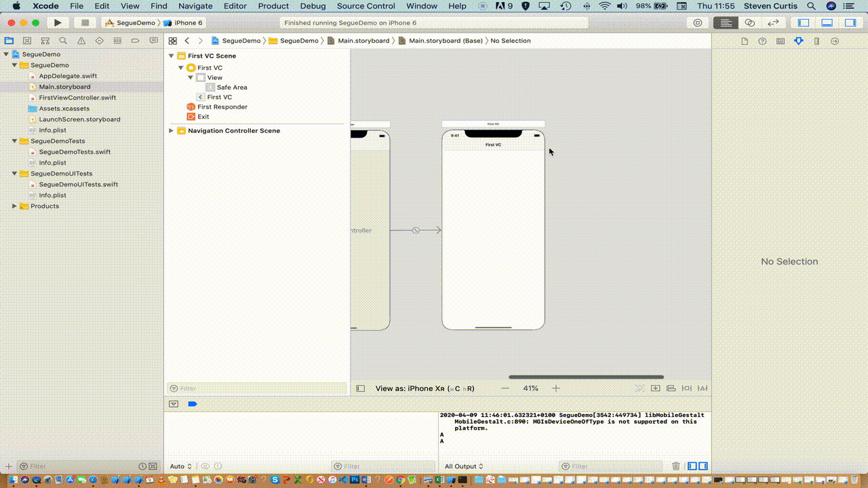Viewport: 868px width, 488px height.
Task: Open the Debug menu
Action: click(x=313, y=6)
